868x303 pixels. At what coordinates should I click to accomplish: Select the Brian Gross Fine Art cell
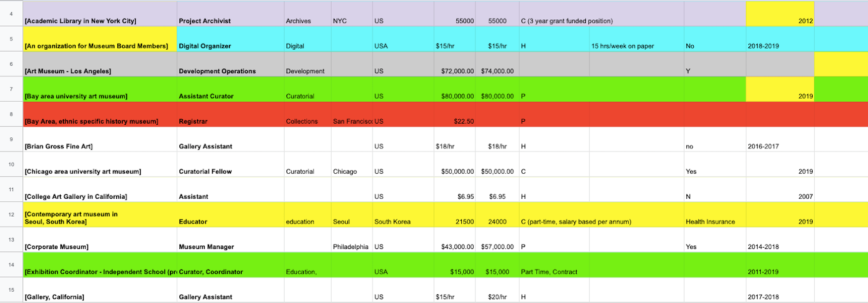click(99, 146)
